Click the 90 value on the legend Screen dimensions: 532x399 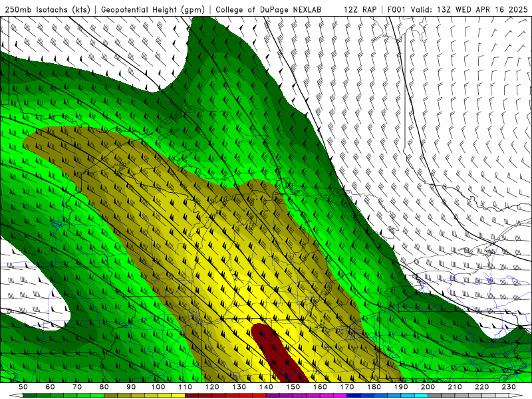pyautogui.click(x=131, y=387)
